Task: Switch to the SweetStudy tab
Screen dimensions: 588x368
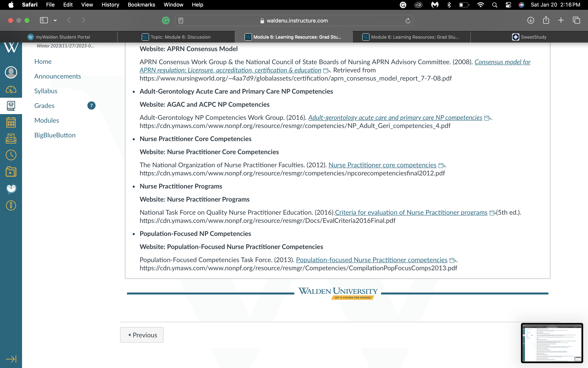Action: click(529, 37)
